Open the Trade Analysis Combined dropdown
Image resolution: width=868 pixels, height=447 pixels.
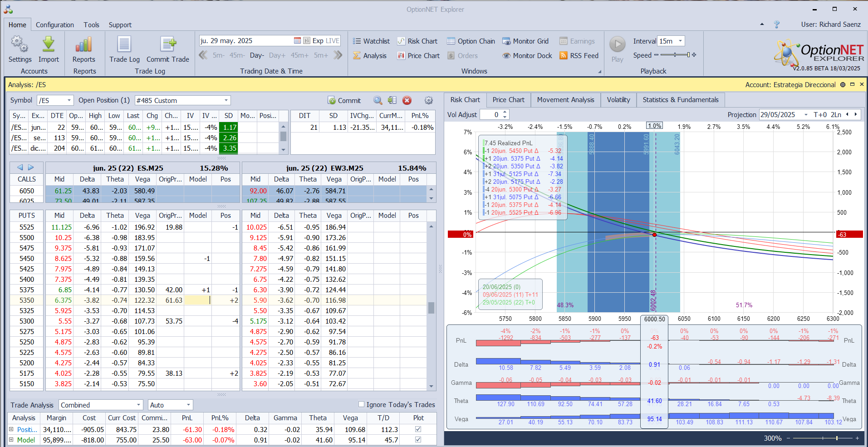[x=138, y=405]
